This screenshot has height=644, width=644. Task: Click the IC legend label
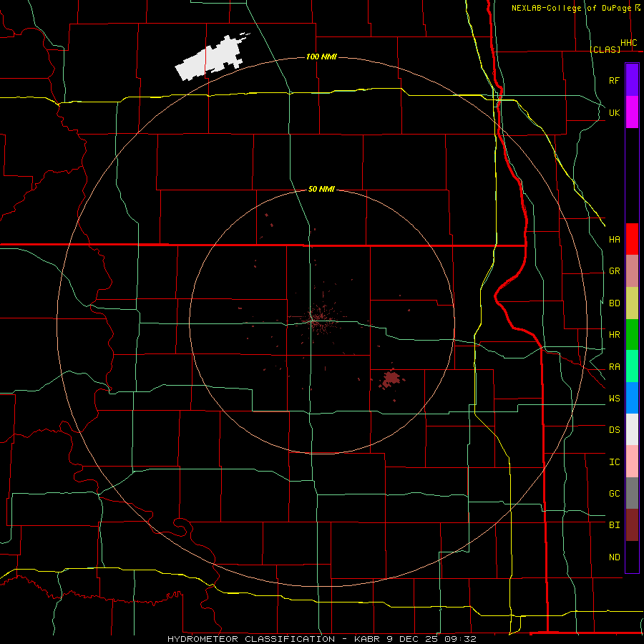(x=614, y=462)
